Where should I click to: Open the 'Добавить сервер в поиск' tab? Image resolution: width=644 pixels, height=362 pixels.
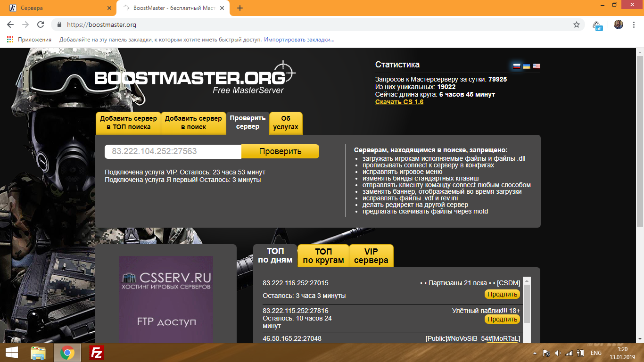tap(193, 123)
